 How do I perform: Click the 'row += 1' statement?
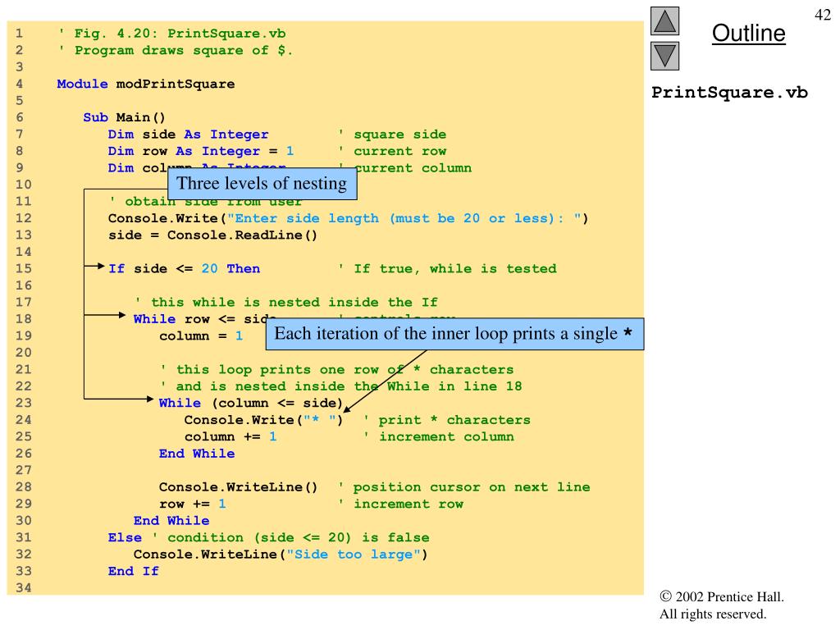point(192,504)
